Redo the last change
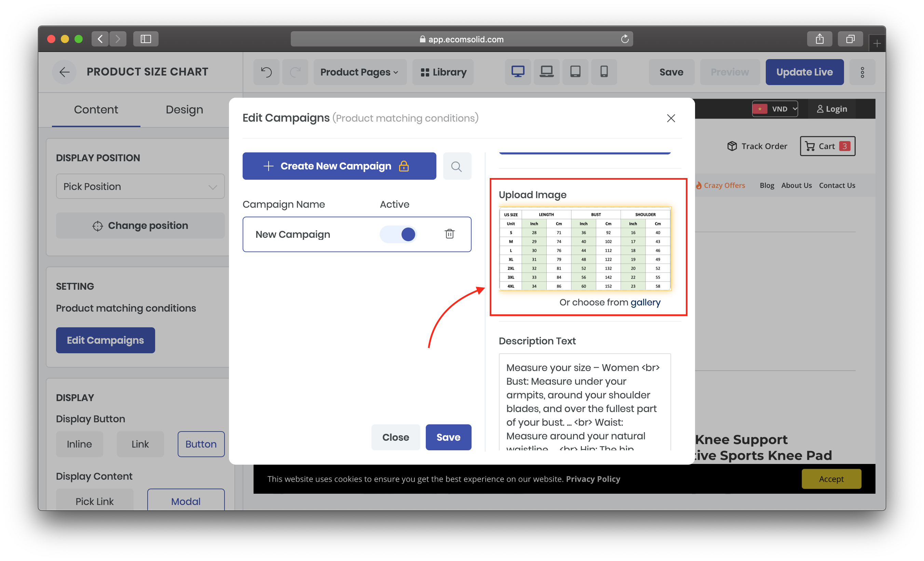The width and height of the screenshot is (924, 561). [295, 72]
